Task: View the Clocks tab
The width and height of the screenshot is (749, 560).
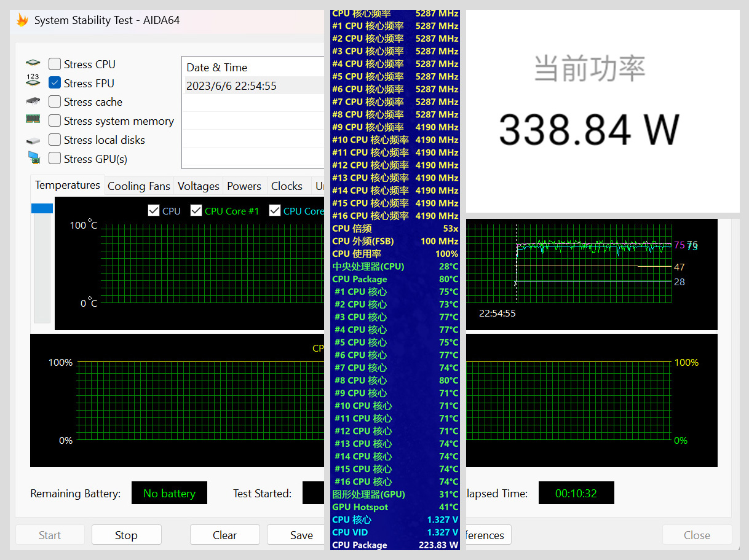Action: (287, 186)
